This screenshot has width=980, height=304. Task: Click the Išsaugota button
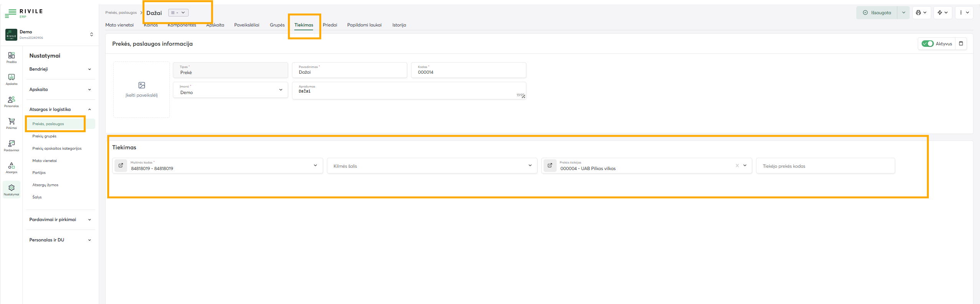(877, 13)
